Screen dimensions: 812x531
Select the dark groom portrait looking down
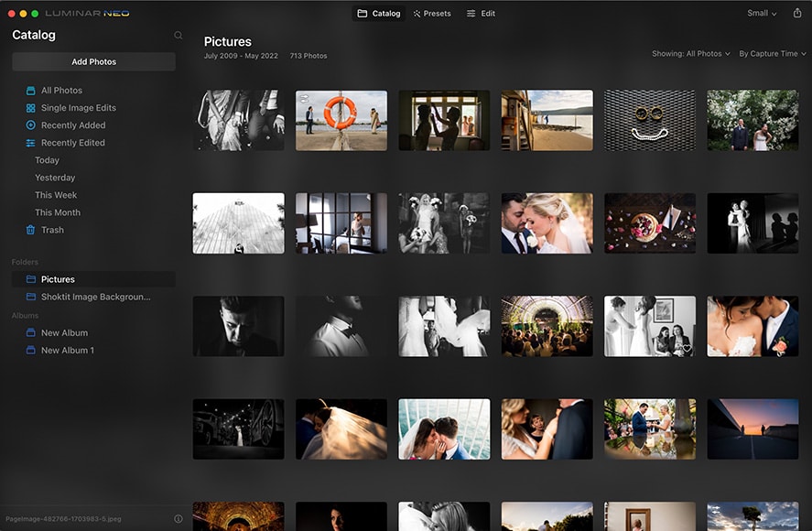coord(238,326)
